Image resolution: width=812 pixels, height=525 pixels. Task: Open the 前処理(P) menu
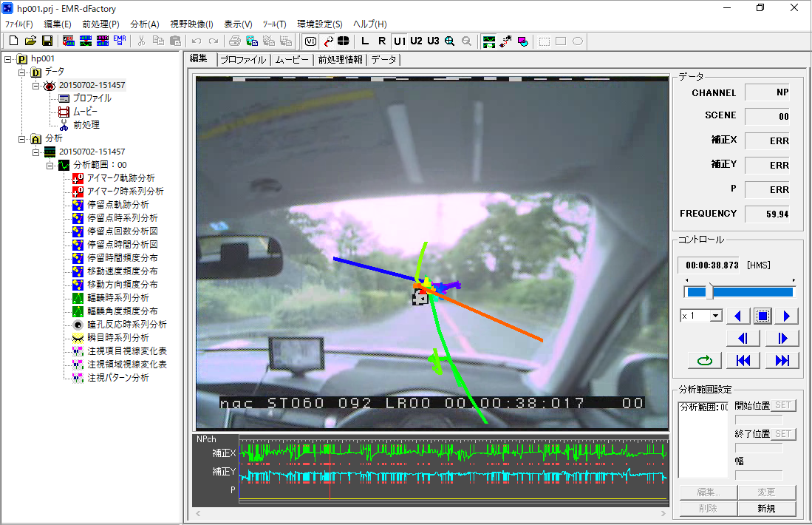pos(100,24)
